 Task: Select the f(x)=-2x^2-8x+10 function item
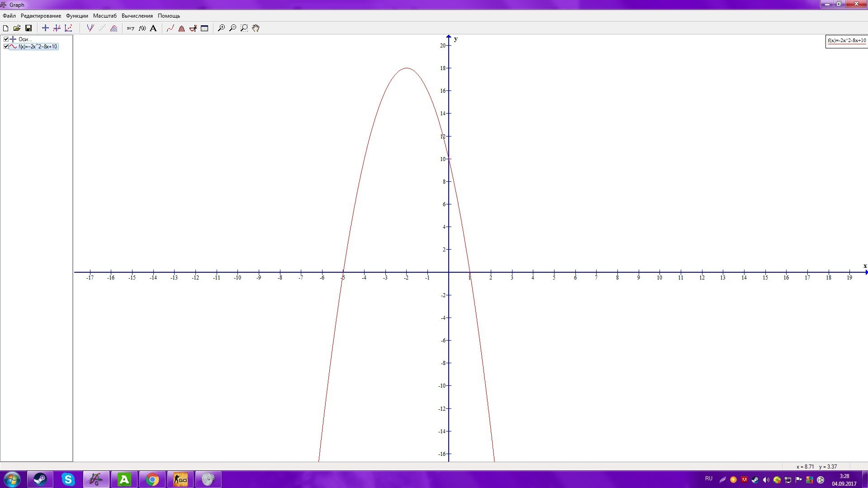[38, 47]
